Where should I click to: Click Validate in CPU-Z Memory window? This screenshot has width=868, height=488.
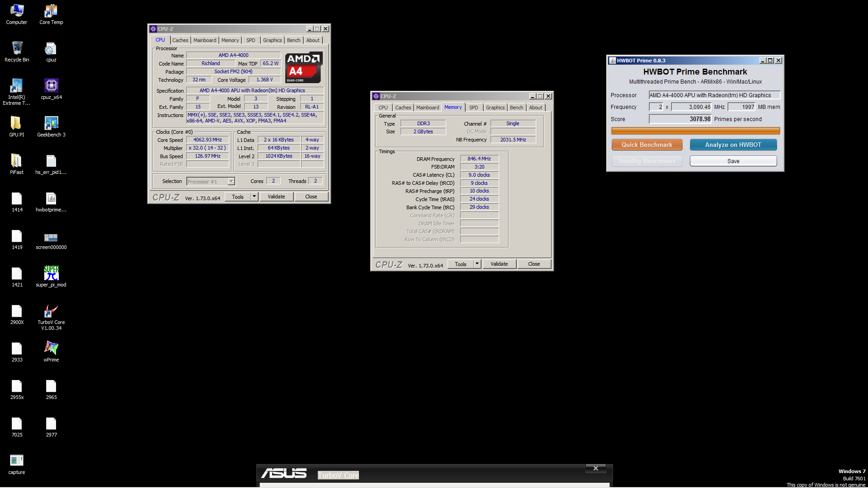[499, 264]
